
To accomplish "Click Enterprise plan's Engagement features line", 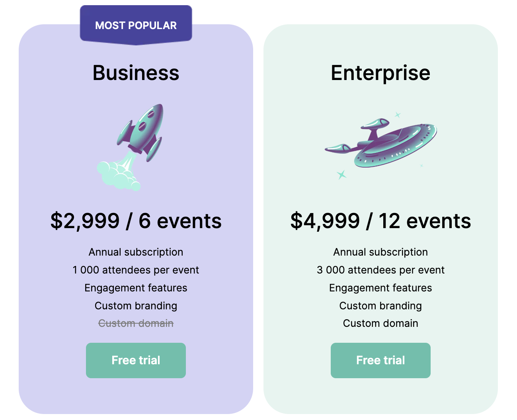I will [380, 288].
